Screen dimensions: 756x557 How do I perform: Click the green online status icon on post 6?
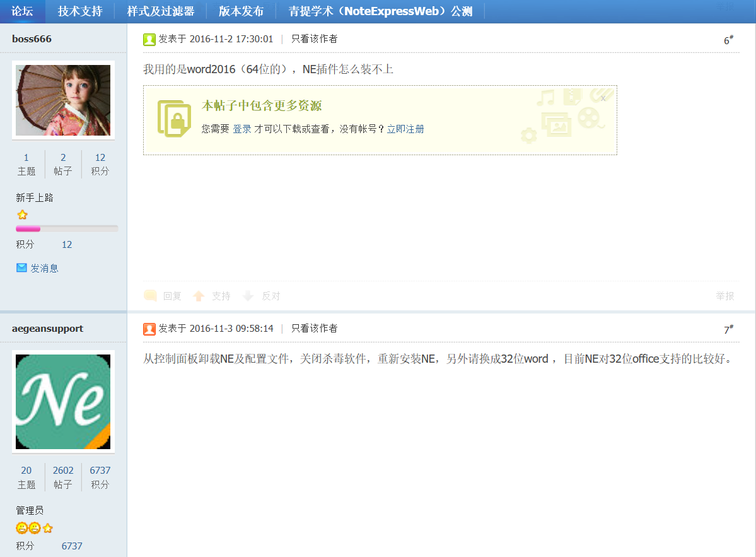tap(149, 38)
